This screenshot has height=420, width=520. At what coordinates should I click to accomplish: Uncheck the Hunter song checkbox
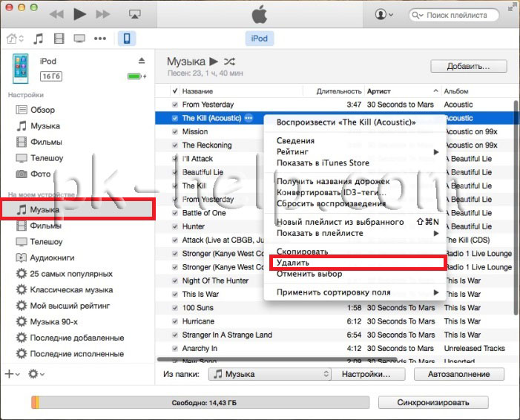pos(175,226)
